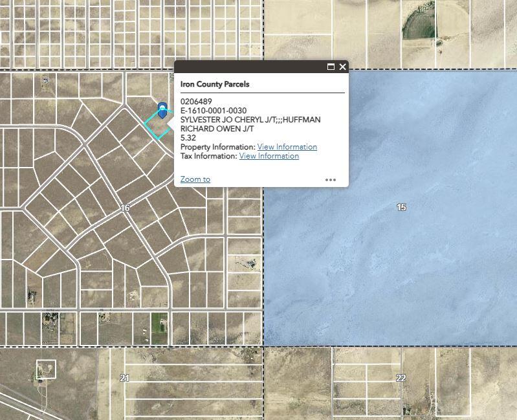Click parcel number 0206489 in popup
This screenshot has width=517, height=420.
coord(196,102)
